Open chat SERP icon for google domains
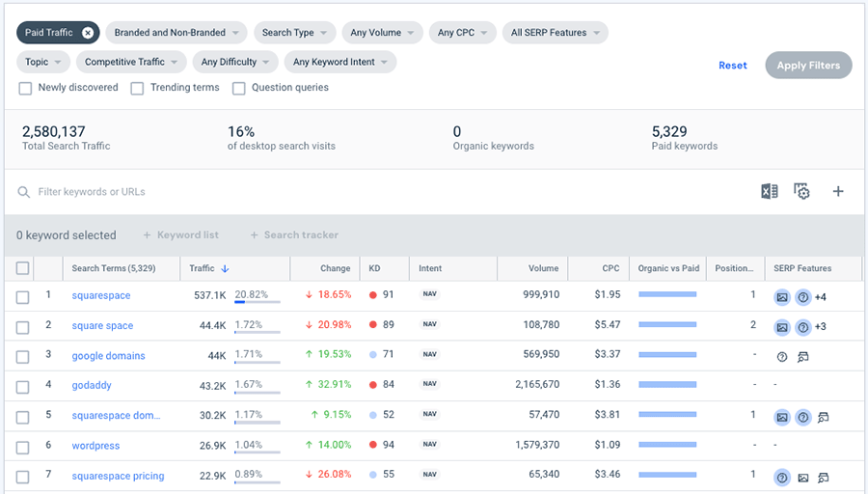Image resolution: width=868 pixels, height=494 pixels. point(802,357)
